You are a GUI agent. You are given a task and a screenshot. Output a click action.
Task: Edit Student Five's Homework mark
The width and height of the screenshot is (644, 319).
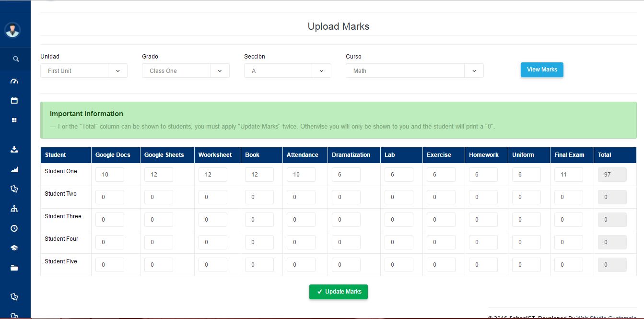coord(483,265)
